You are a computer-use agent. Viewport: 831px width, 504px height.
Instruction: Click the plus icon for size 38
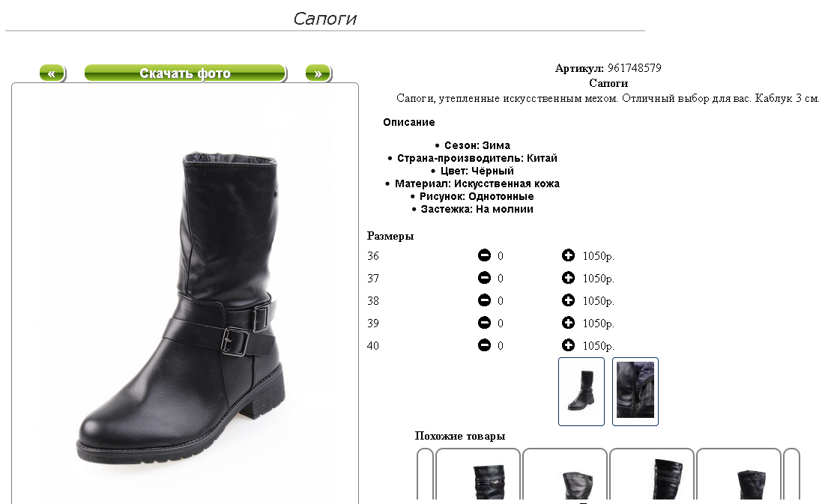coord(568,300)
